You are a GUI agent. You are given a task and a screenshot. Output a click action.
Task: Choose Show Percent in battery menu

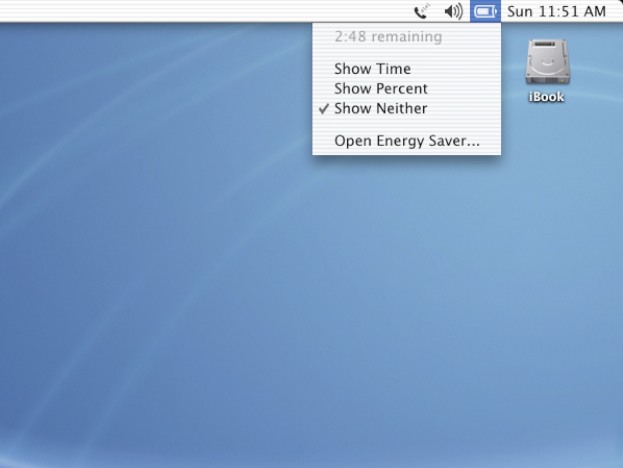tap(406, 89)
